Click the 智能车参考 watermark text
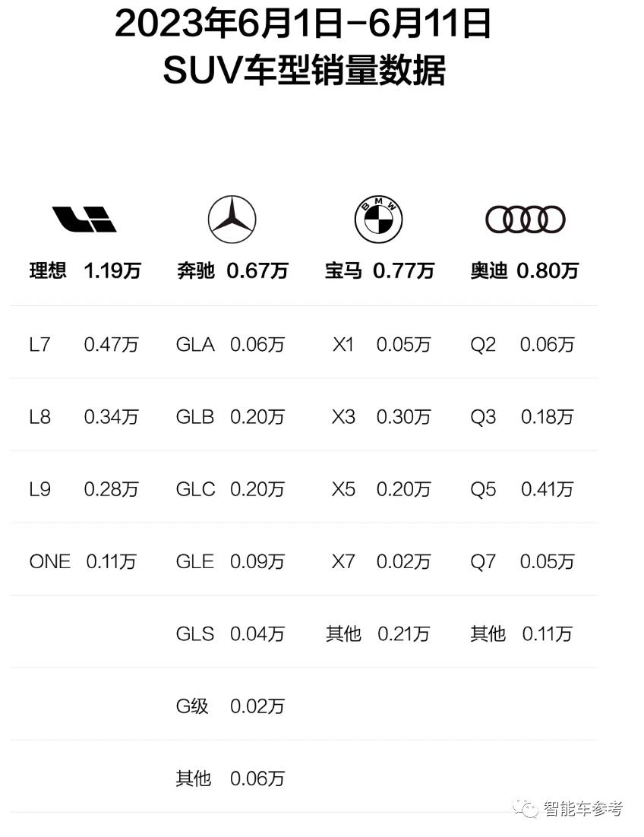This screenshot has width=644, height=837. pyautogui.click(x=583, y=808)
